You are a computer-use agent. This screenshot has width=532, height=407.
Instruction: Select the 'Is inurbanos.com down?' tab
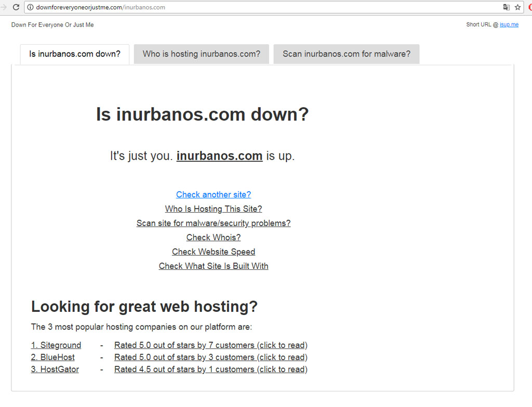pos(75,54)
